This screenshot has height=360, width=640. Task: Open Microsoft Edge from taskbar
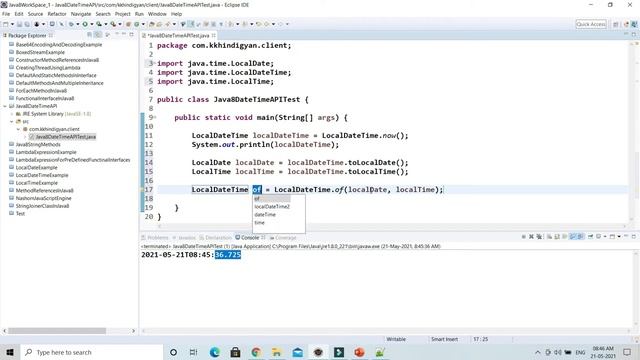215,352
